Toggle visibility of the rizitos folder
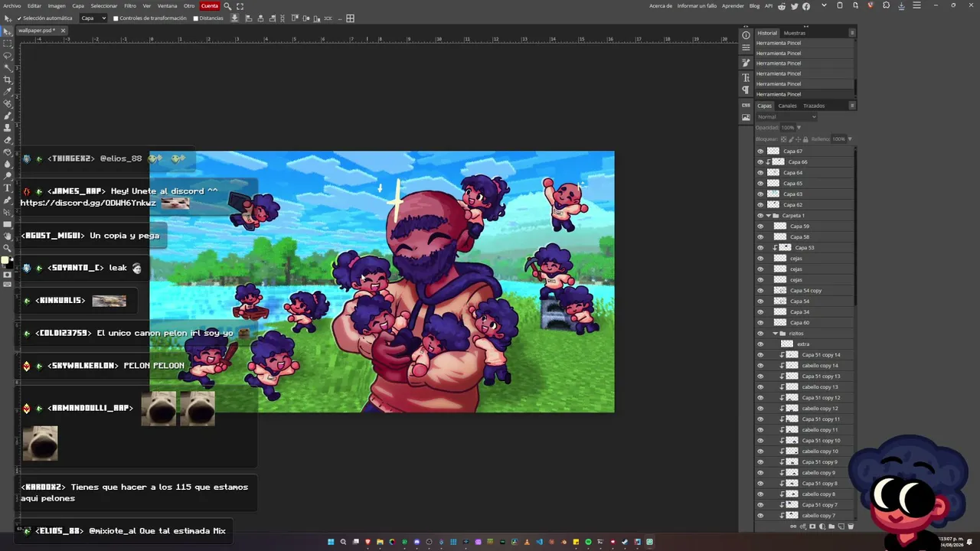 [760, 334]
